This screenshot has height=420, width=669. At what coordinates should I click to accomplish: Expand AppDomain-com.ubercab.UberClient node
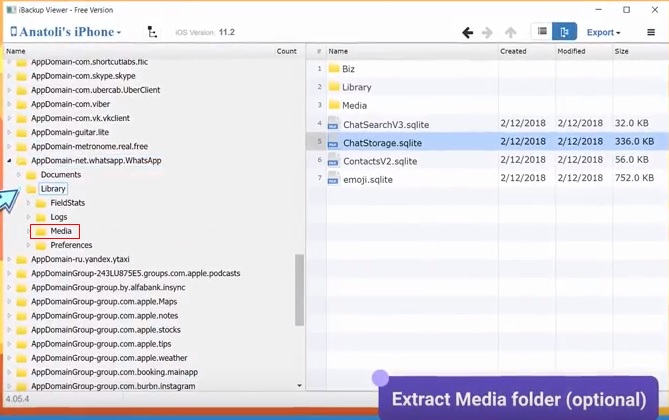9,90
